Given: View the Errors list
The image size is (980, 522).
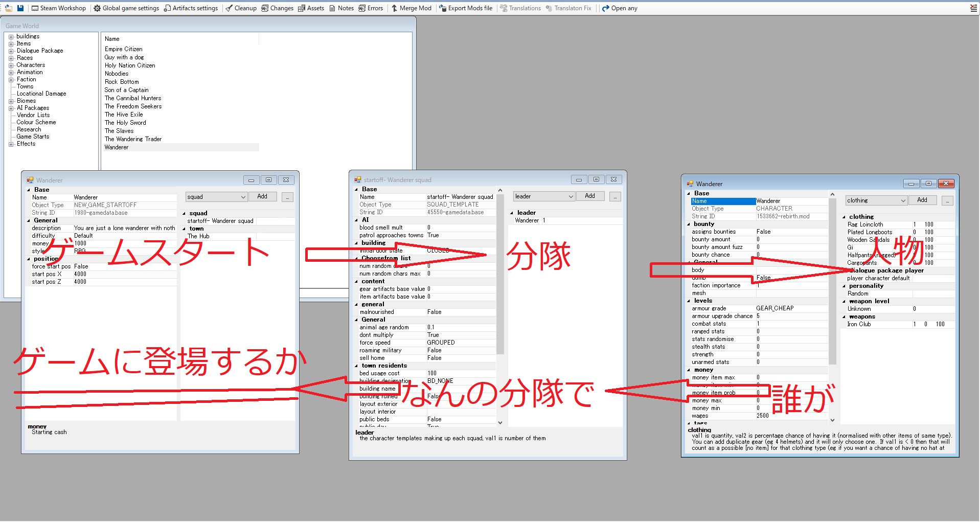Looking at the screenshot, I should point(371,8).
